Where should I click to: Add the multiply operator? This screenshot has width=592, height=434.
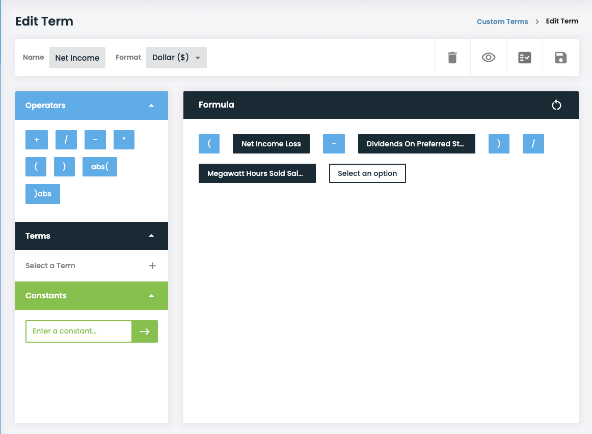[124, 140]
